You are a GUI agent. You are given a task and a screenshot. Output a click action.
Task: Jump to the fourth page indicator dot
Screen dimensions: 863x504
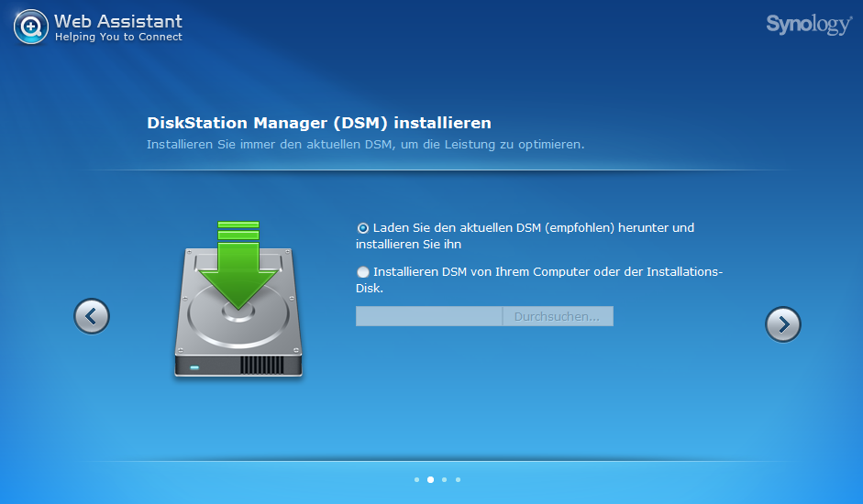(x=458, y=480)
